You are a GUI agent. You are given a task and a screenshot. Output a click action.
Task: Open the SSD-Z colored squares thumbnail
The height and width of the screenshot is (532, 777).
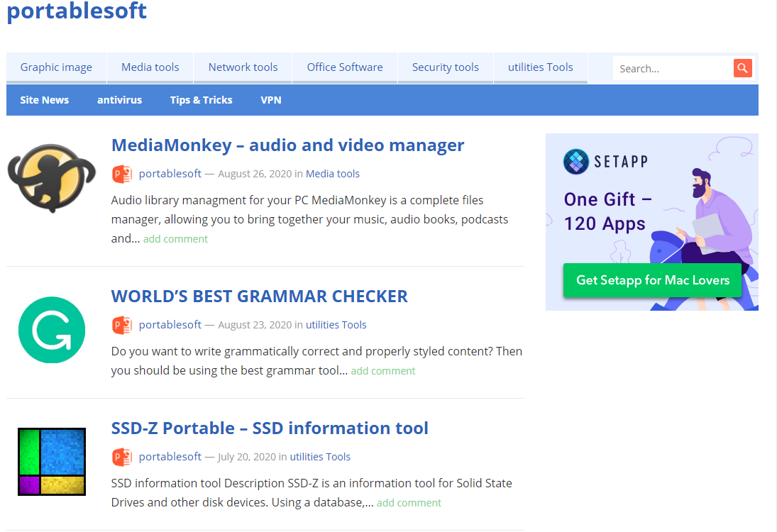52,461
